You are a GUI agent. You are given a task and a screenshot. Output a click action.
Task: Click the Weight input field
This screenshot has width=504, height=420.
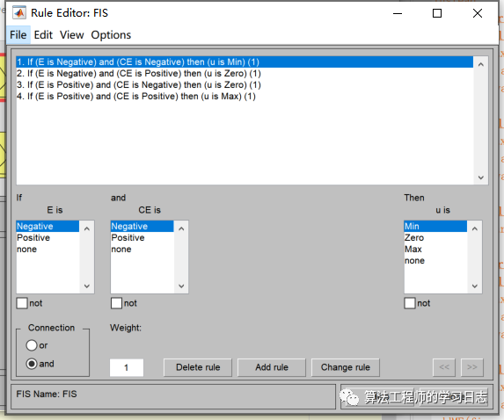(x=127, y=367)
